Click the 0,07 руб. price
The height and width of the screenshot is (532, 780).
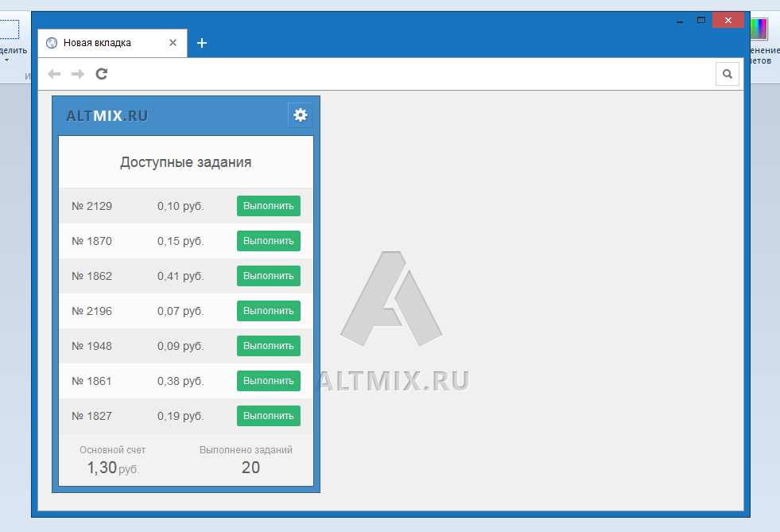point(180,311)
